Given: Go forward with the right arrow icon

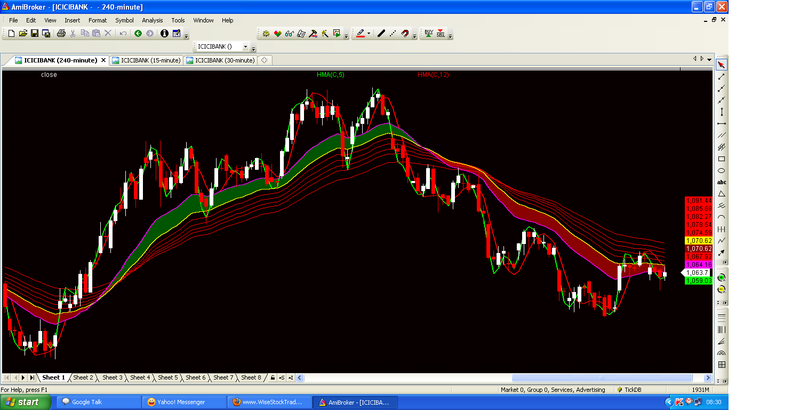Looking at the screenshot, I should tap(150, 33).
